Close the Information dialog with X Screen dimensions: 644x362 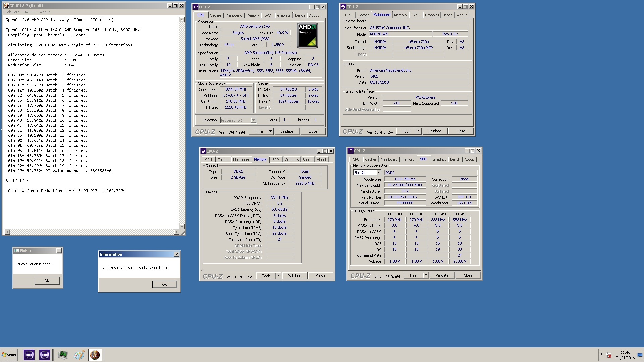coord(177,254)
